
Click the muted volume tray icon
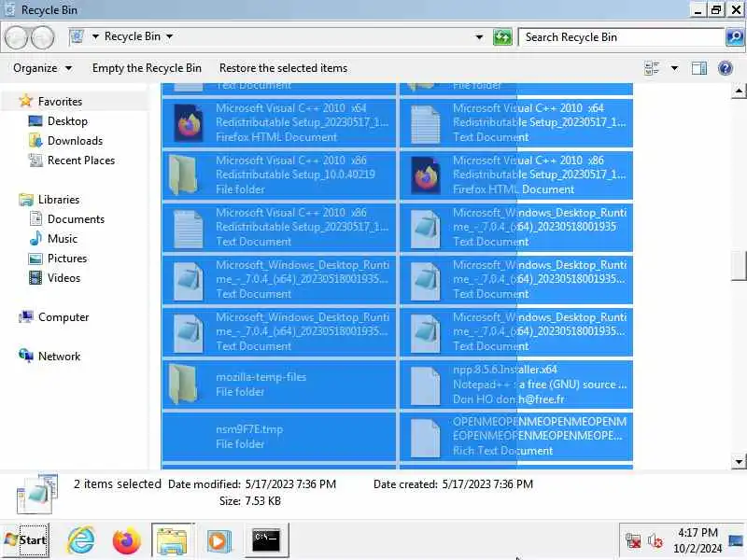click(655, 540)
